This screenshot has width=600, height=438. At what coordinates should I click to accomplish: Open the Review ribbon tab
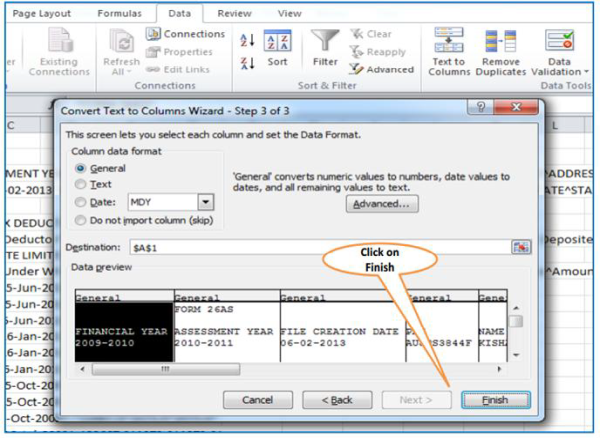pyautogui.click(x=234, y=13)
